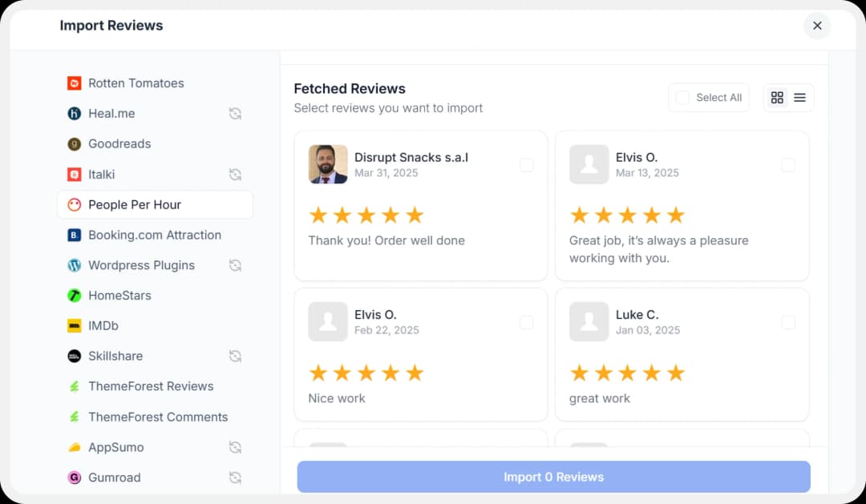Viewport: 866px width, 504px height.
Task: Switch to Booking.com Attraction reviews
Action: coord(154,235)
